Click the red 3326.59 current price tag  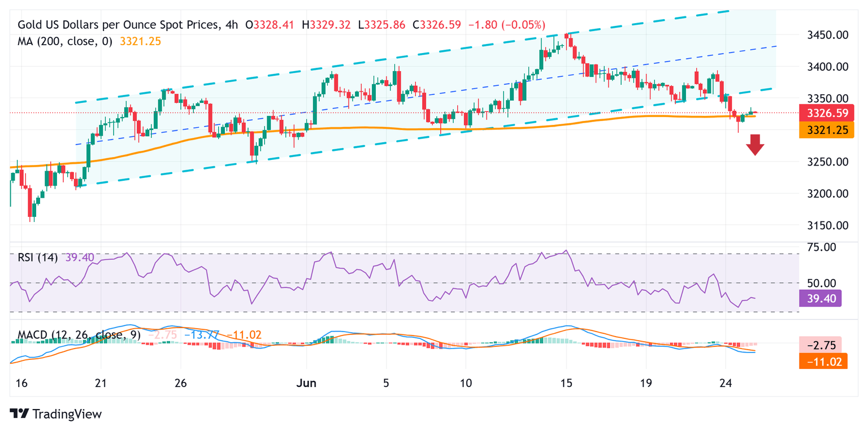pos(826,113)
